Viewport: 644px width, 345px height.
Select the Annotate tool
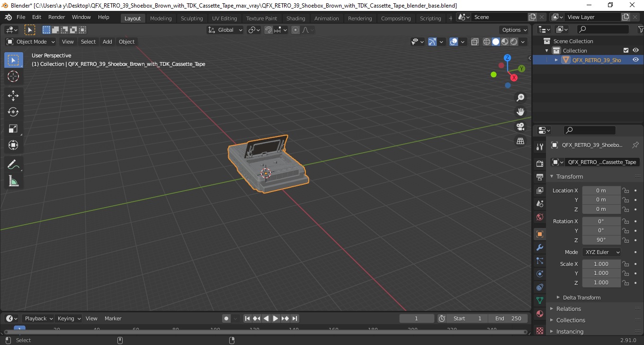(13, 164)
